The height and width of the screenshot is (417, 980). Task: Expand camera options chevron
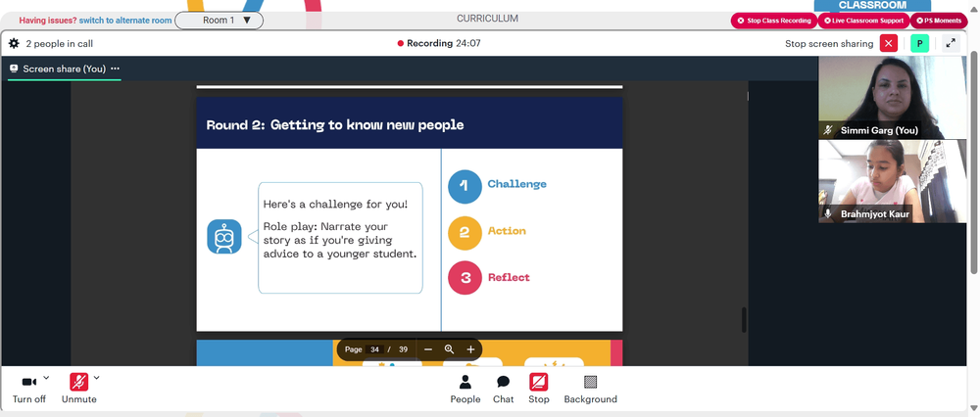[46, 377]
